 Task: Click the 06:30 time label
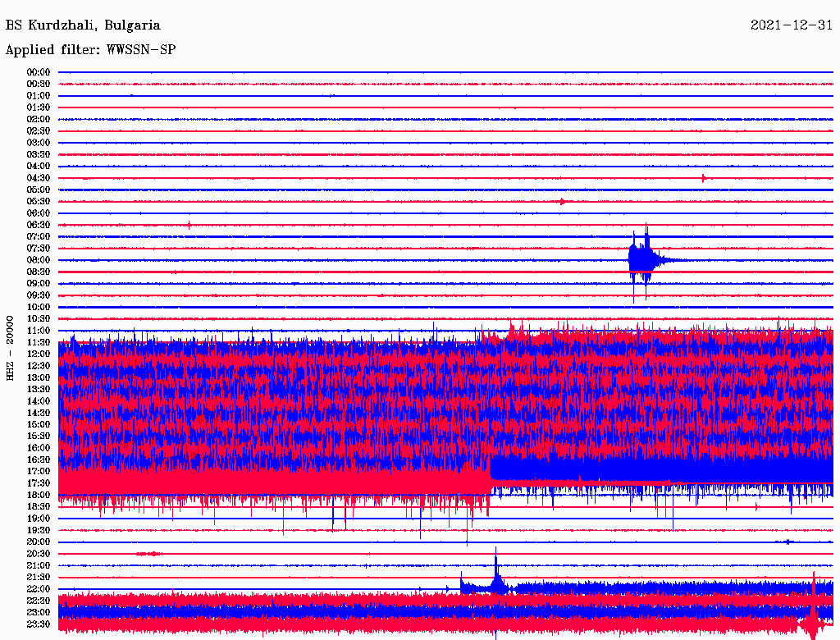(39, 225)
